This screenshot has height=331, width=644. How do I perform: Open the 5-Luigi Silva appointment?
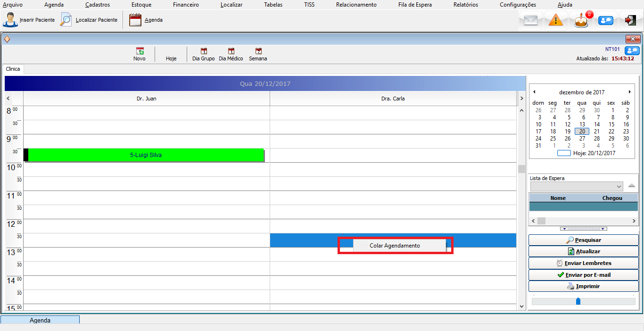(x=146, y=155)
